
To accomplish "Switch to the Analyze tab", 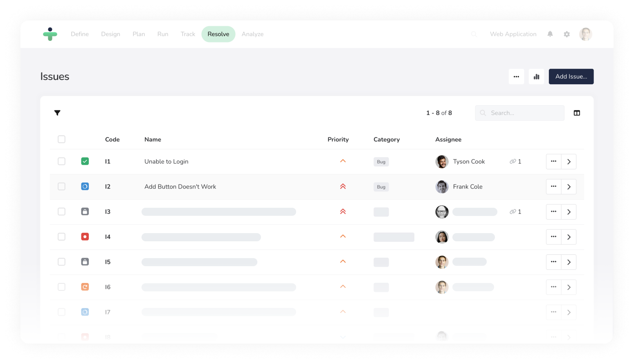I will click(252, 34).
